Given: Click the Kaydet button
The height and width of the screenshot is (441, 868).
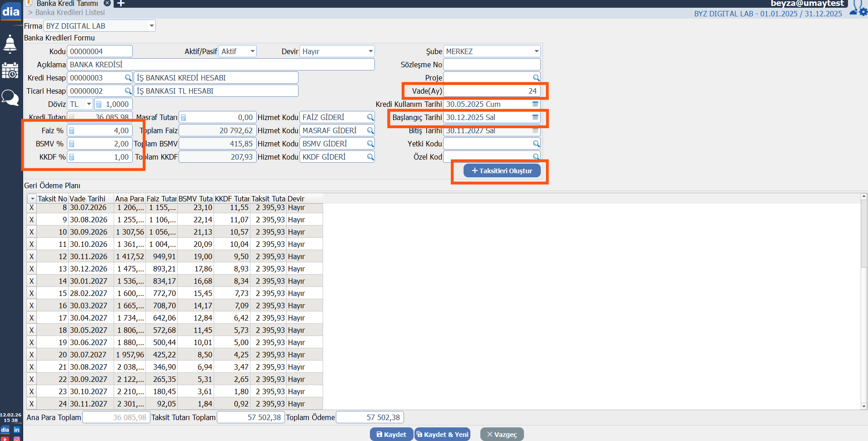Looking at the screenshot, I should (391, 435).
